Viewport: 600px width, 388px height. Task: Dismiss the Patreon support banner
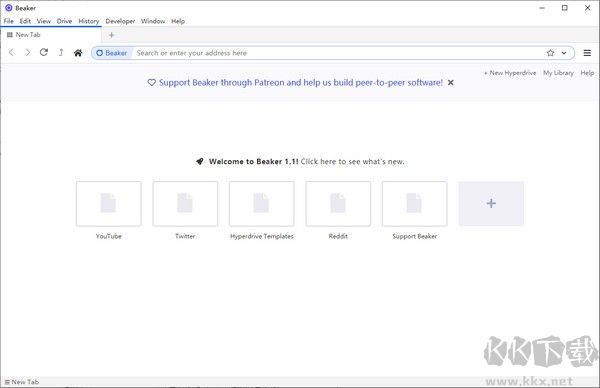[451, 83]
